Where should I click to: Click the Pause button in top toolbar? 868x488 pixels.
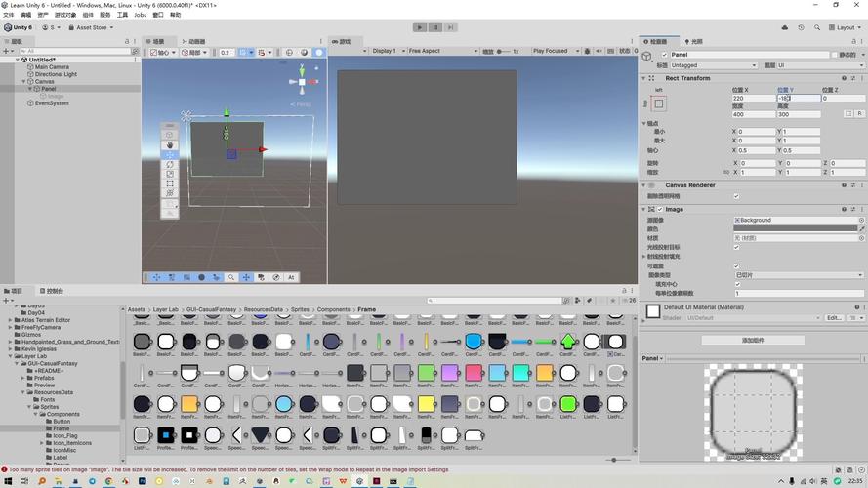(435, 27)
